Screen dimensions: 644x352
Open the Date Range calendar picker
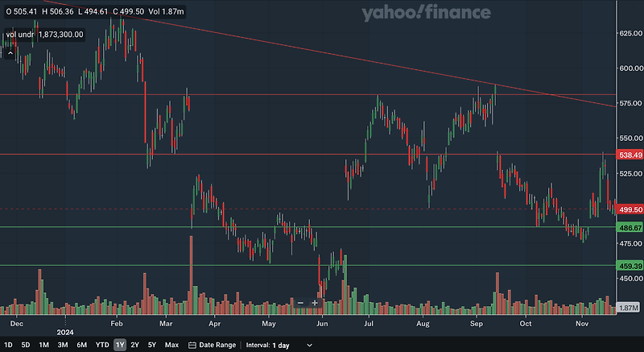pyautogui.click(x=212, y=345)
